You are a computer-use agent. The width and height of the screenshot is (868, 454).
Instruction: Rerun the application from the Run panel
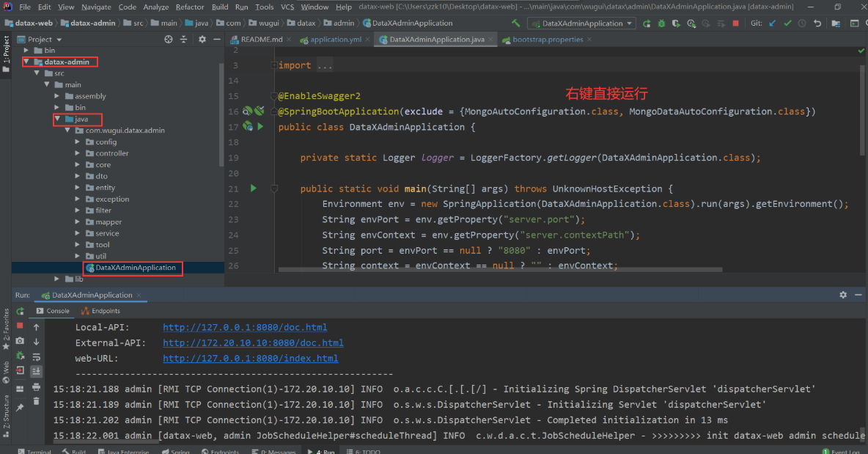(x=19, y=311)
